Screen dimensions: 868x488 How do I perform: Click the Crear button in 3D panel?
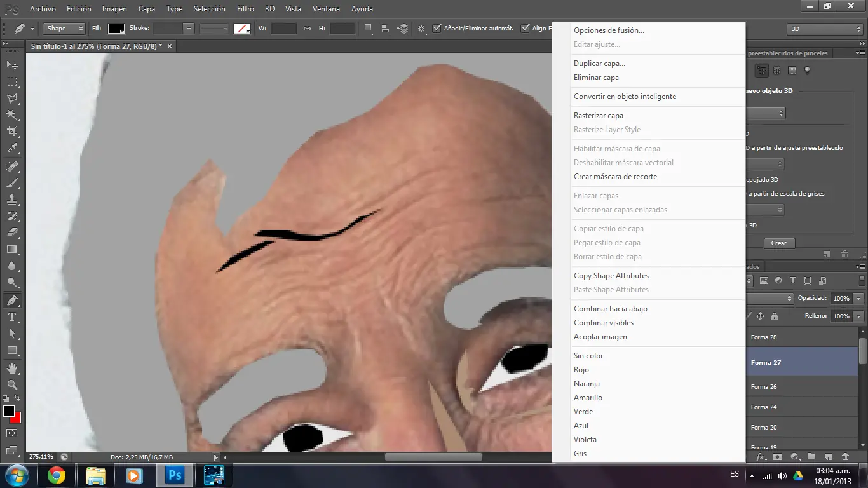pos(778,243)
